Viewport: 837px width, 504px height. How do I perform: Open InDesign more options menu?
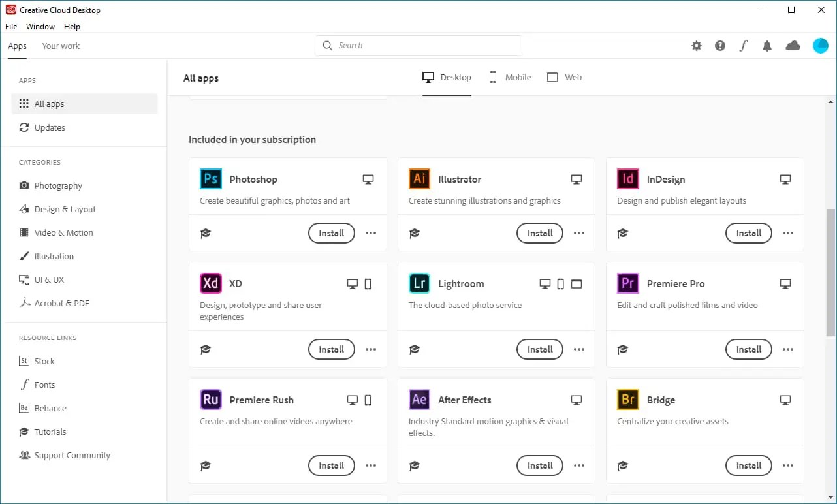point(788,233)
